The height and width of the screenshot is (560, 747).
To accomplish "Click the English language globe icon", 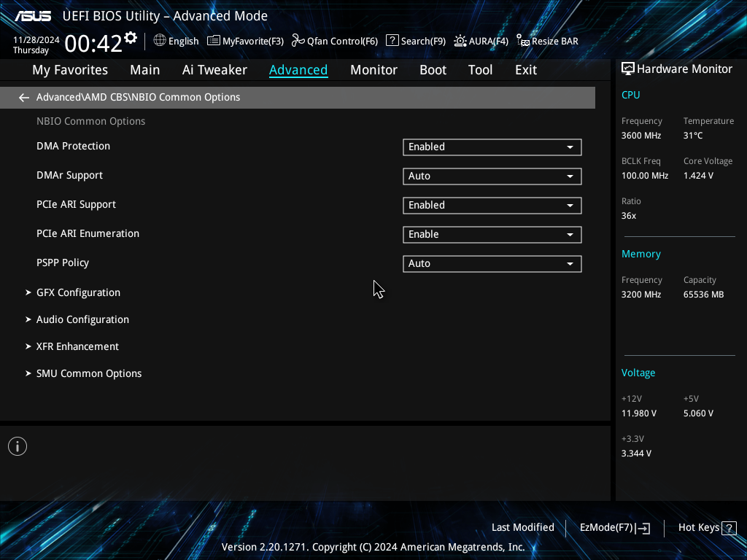I will [x=160, y=41].
